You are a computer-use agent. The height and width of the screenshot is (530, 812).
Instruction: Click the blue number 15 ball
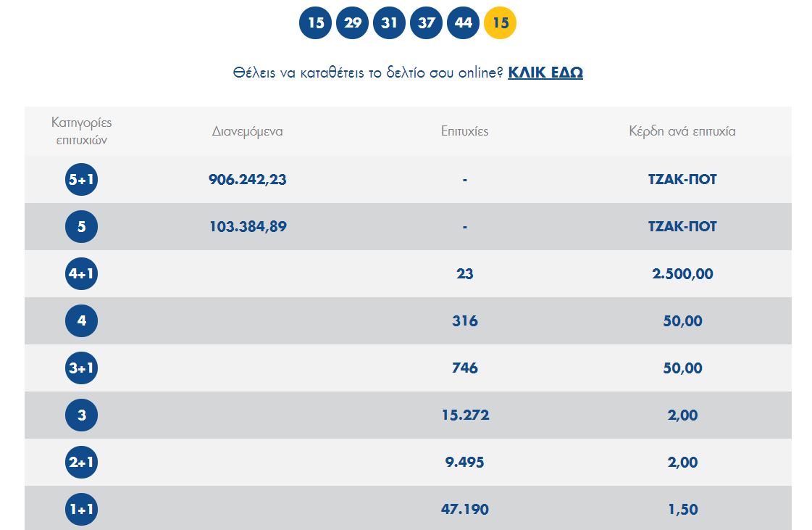[x=315, y=23]
